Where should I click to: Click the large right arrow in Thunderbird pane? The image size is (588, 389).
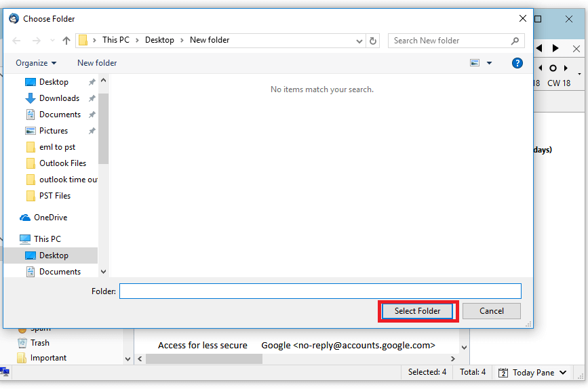coord(555,48)
